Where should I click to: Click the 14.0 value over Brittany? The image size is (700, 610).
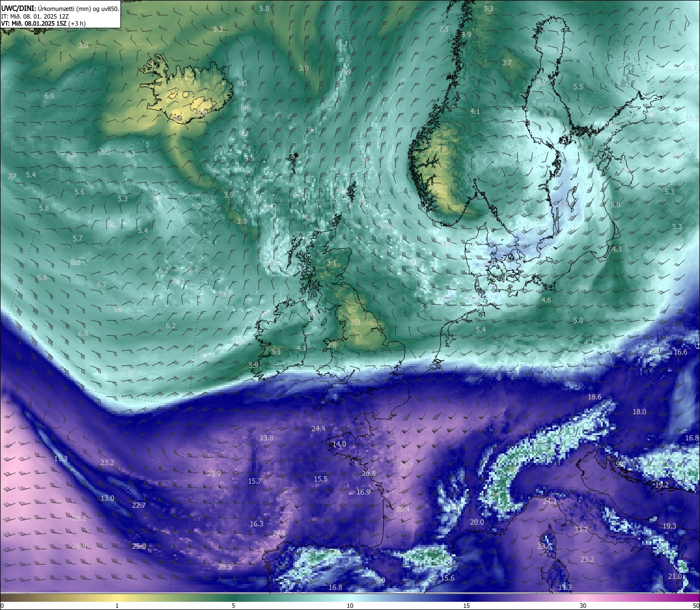point(340,444)
